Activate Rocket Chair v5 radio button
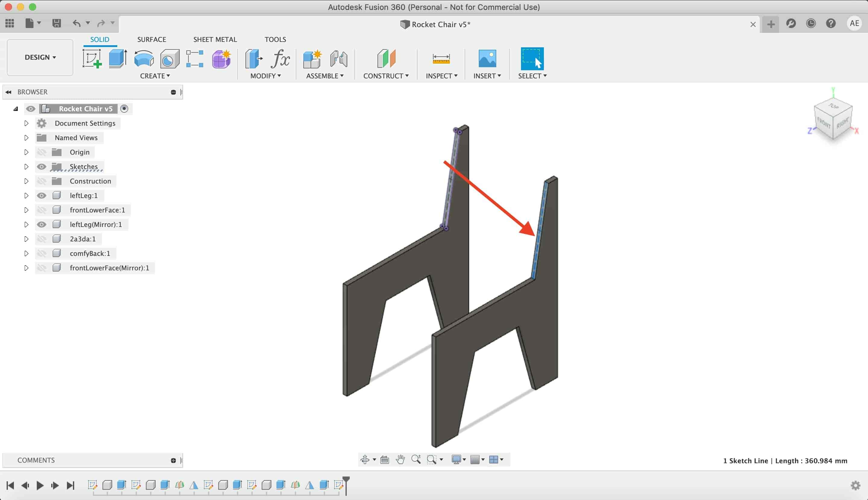 pos(124,109)
